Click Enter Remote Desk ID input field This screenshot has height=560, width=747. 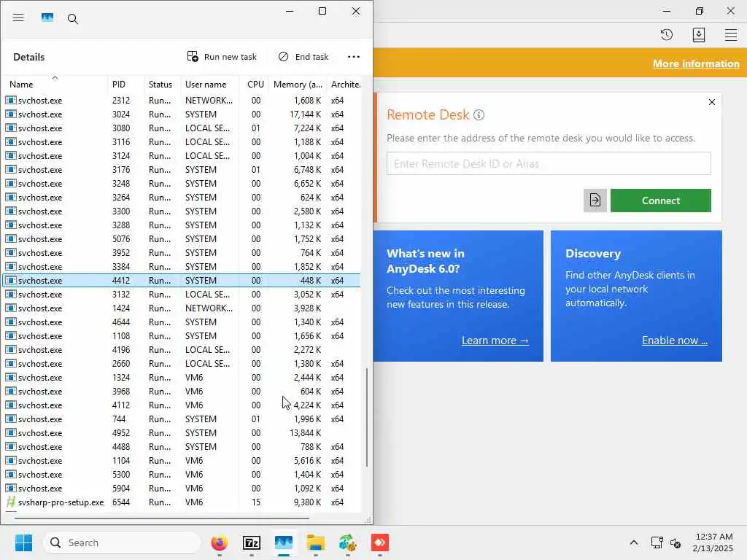(x=549, y=164)
